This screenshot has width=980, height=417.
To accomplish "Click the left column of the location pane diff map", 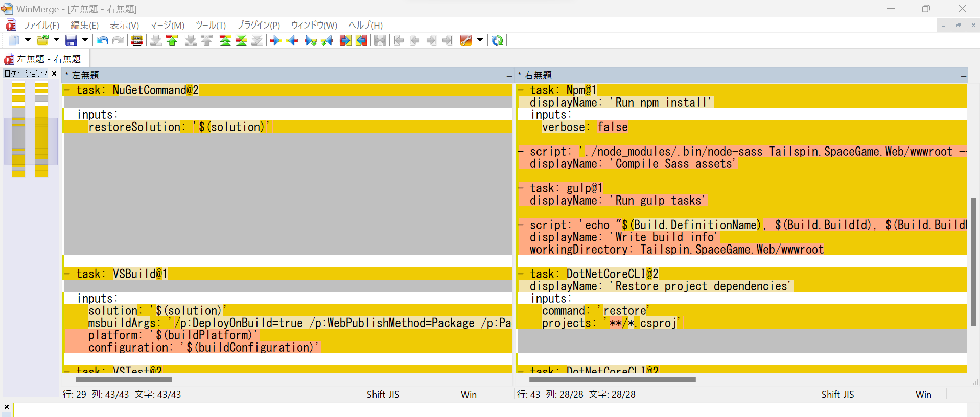I will pyautogui.click(x=18, y=130).
